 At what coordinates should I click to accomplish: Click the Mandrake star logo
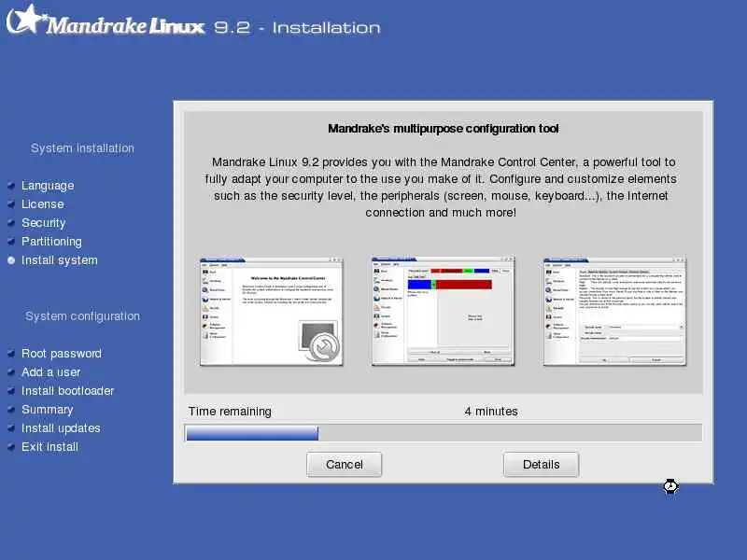tap(26, 19)
